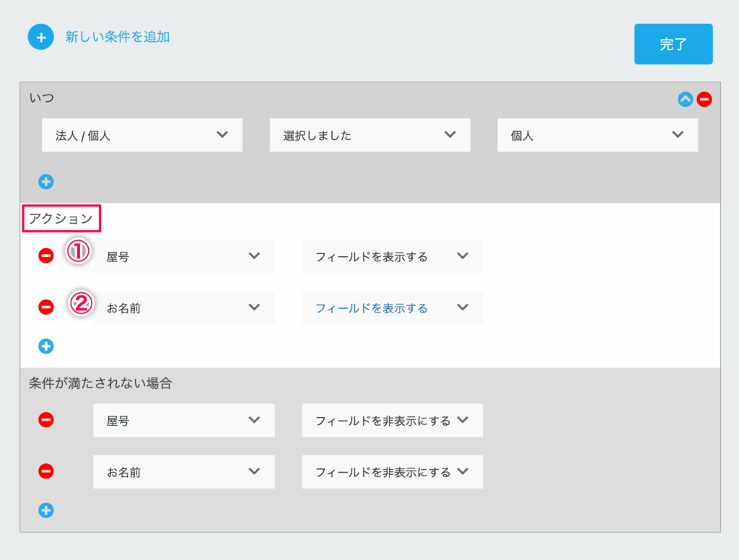
Task: Click the 新しい条件を追加 link text
Action: 118,37
